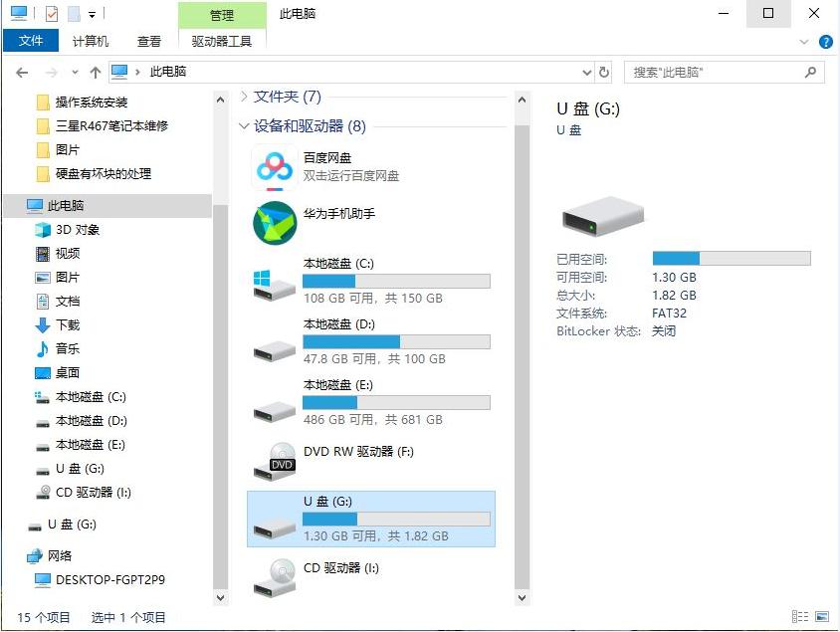Open the 文件 menu
Image resolution: width=840 pixels, height=632 pixels.
(31, 41)
